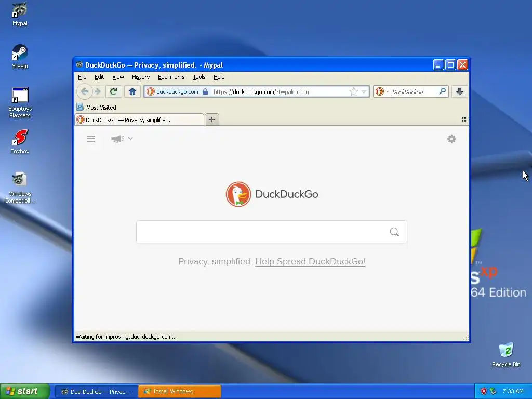Viewport: 532px width, 399px height.
Task: Click the magnifier in the toolbar search box
Action: click(442, 91)
